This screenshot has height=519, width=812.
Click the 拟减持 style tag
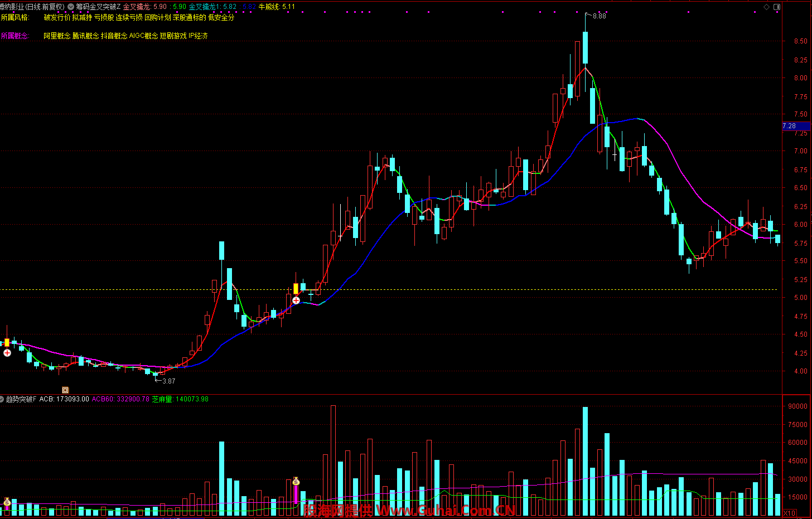coord(82,17)
